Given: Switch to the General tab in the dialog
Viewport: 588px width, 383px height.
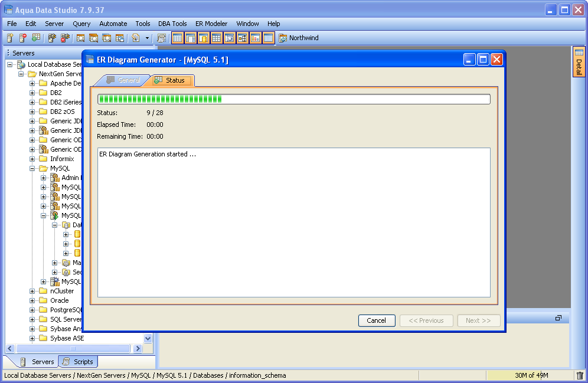Looking at the screenshot, I should 123,80.
